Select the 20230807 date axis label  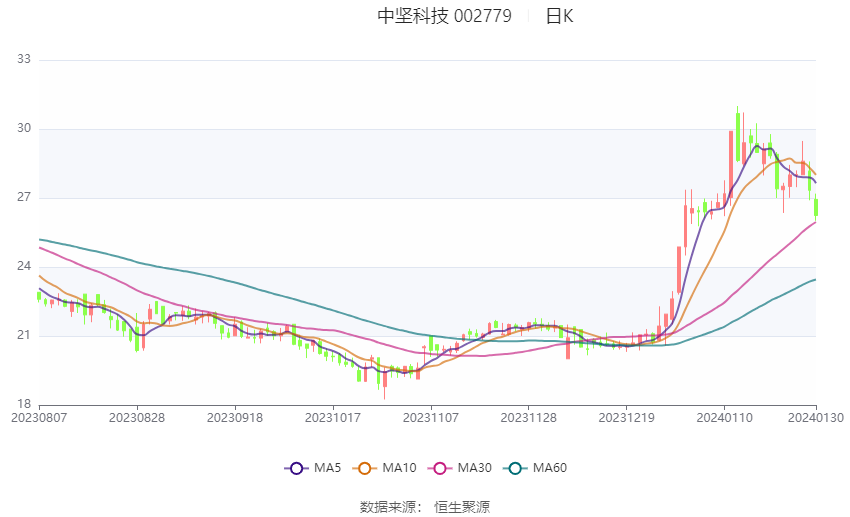39,418
